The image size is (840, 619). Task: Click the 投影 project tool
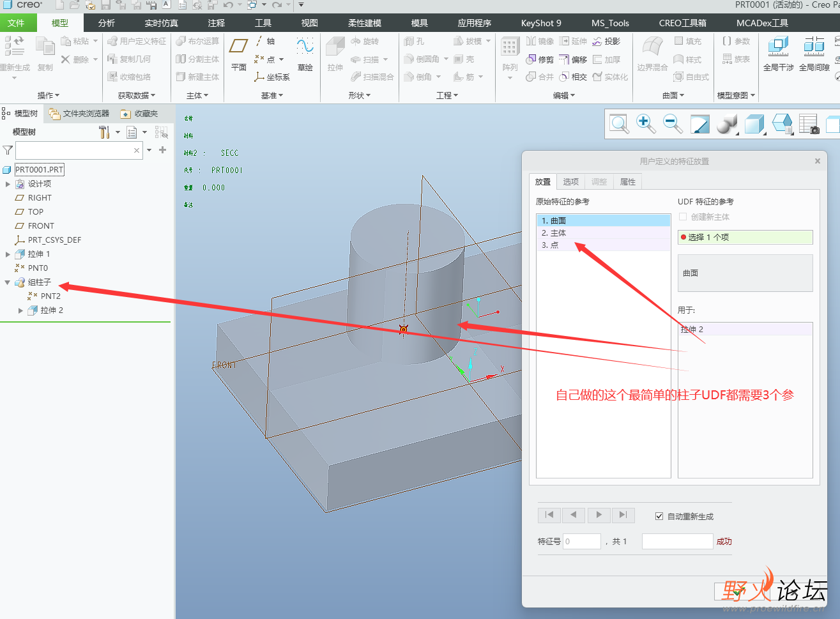coord(606,41)
